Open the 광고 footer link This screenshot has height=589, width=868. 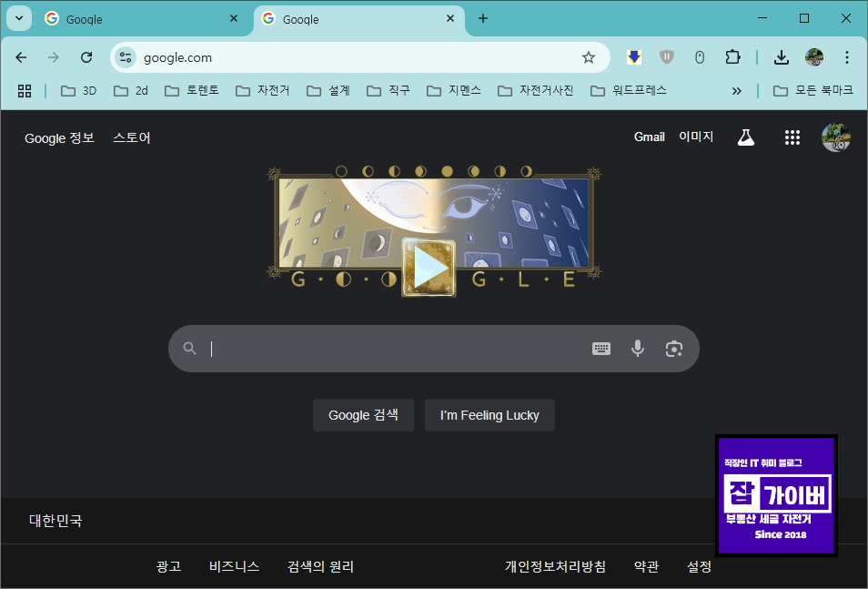tap(169, 566)
